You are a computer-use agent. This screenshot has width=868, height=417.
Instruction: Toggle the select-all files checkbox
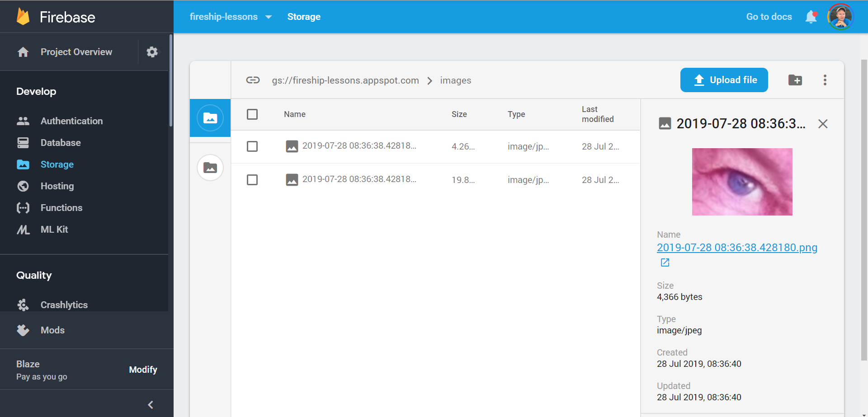(252, 114)
